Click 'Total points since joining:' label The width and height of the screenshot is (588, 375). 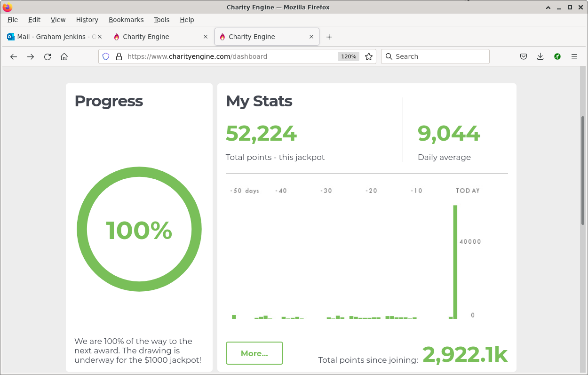point(368,360)
